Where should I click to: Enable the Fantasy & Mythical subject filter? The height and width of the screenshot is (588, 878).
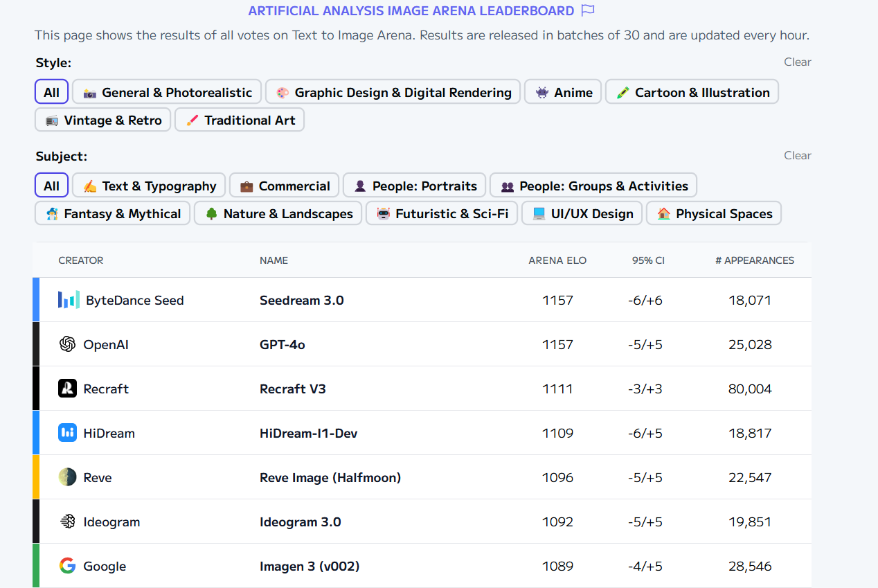(112, 213)
